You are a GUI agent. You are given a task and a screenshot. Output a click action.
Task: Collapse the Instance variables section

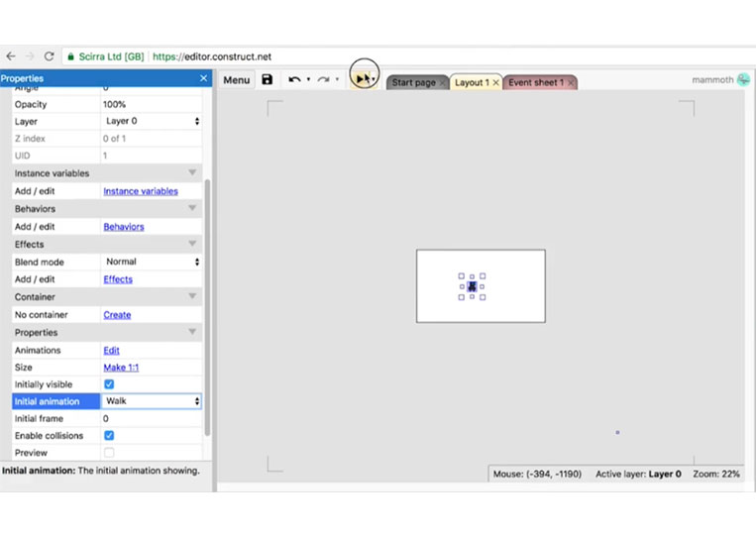pos(192,172)
